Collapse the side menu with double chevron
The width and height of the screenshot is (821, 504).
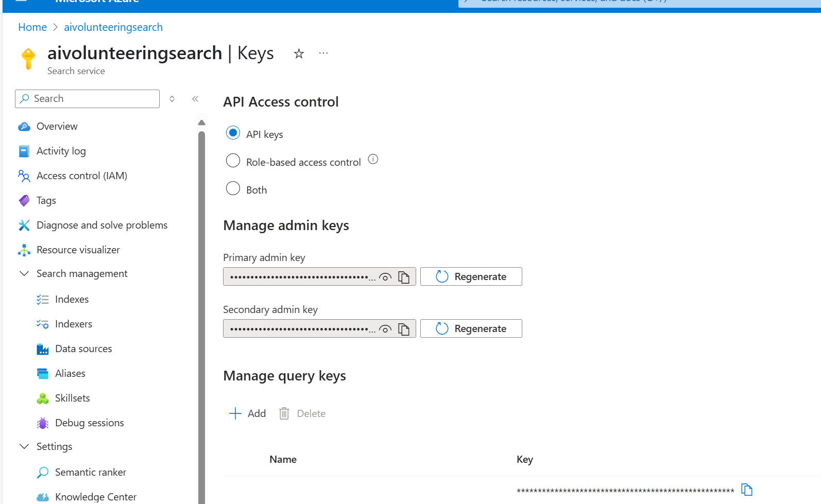[195, 99]
